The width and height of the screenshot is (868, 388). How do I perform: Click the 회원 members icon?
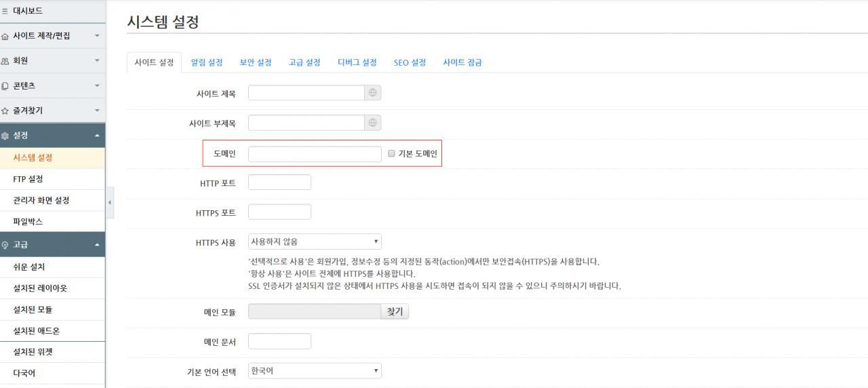coord(5,61)
